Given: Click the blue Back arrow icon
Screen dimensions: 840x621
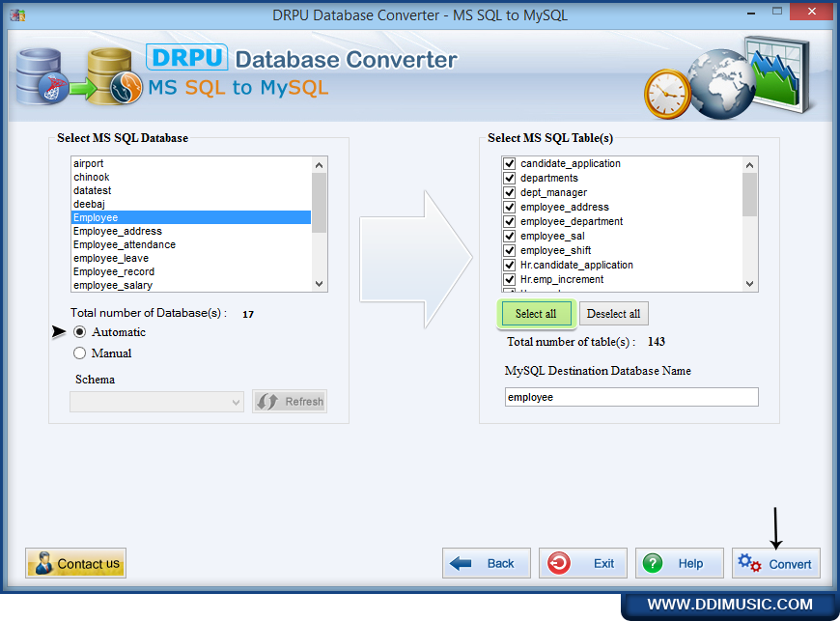Looking at the screenshot, I should [x=461, y=563].
